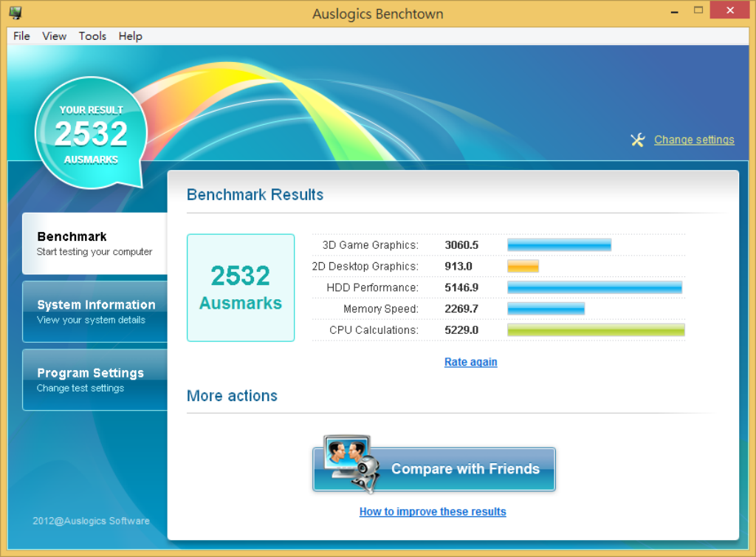Image resolution: width=756 pixels, height=557 pixels.
Task: Open the View menu
Action: pyautogui.click(x=54, y=36)
